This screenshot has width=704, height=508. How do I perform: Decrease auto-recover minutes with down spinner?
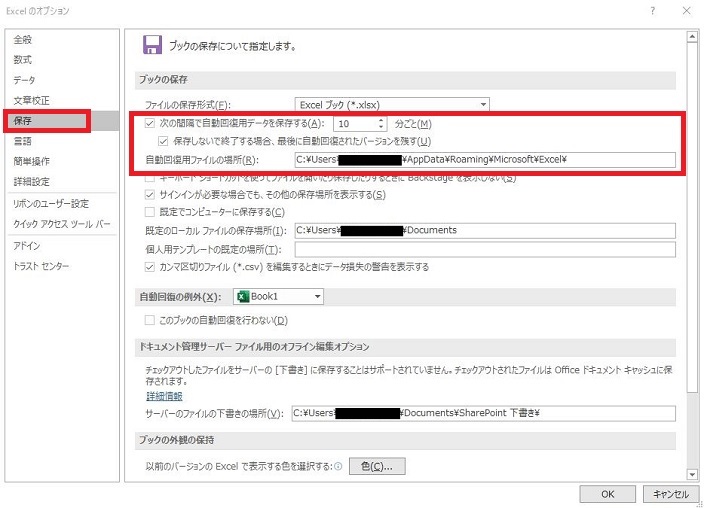click(381, 127)
